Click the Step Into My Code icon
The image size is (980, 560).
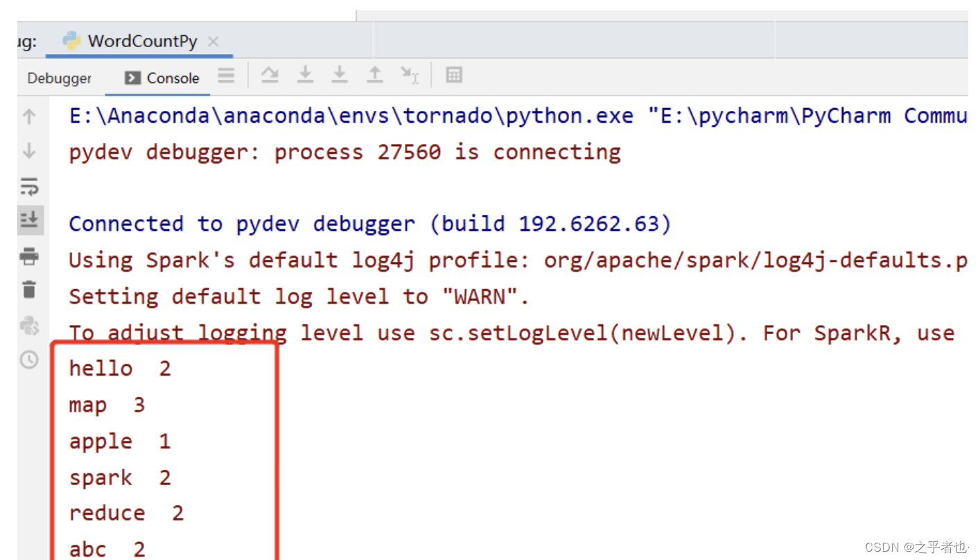pos(339,75)
